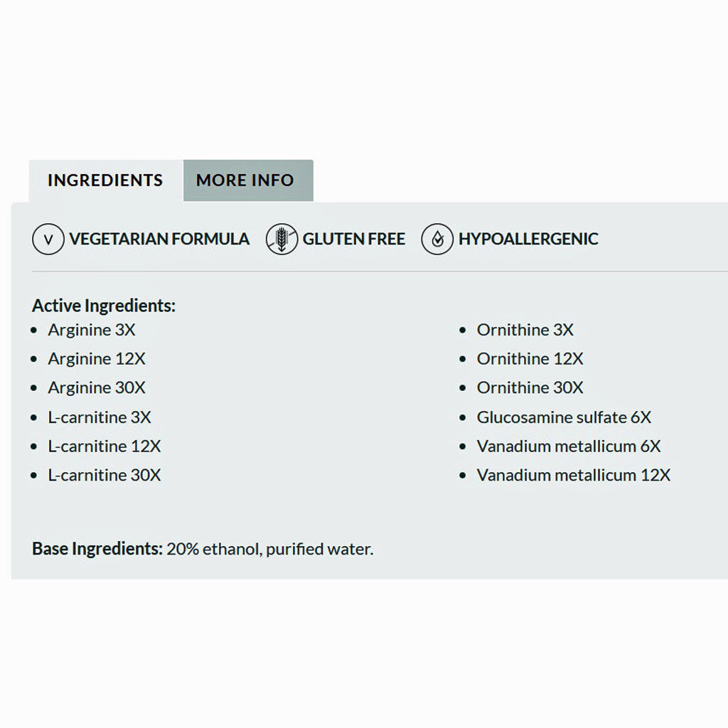Image resolution: width=728 pixels, height=728 pixels.
Task: Click the hypoallergenic droplet icon
Action: (437, 239)
